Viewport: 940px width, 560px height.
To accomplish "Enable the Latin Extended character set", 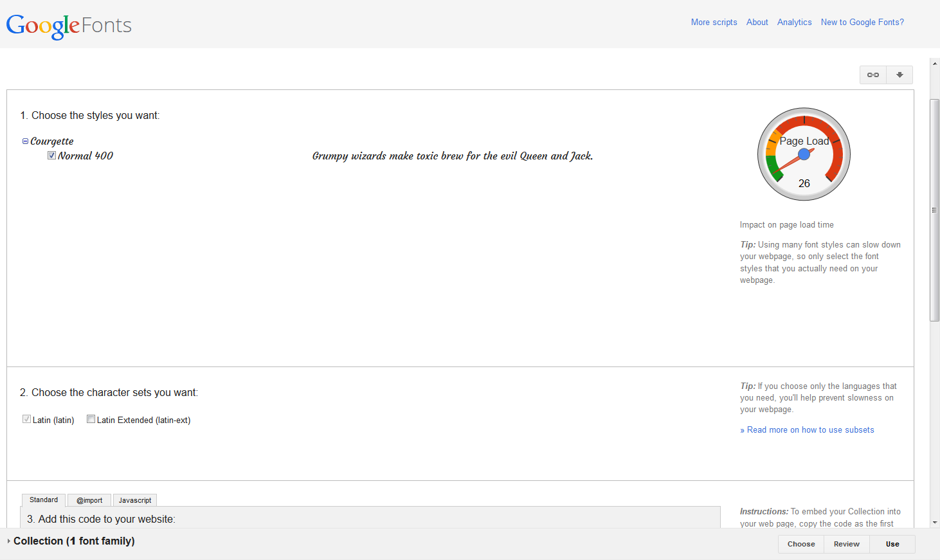I will 91,419.
